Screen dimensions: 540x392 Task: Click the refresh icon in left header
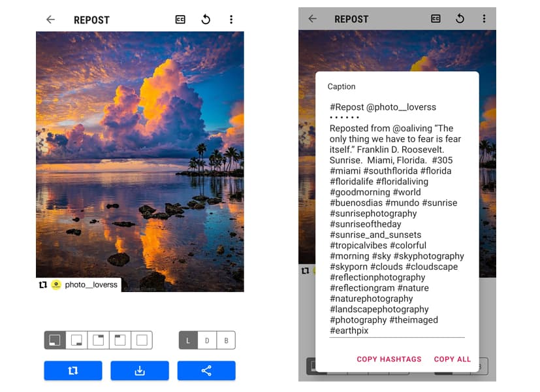(206, 20)
